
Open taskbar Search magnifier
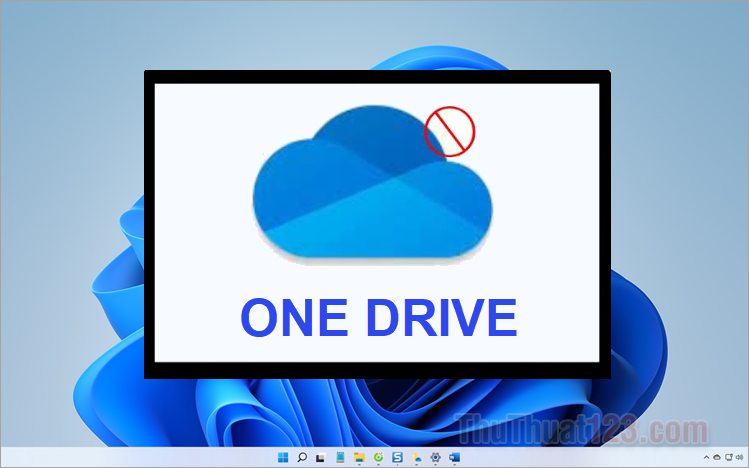coord(302,457)
